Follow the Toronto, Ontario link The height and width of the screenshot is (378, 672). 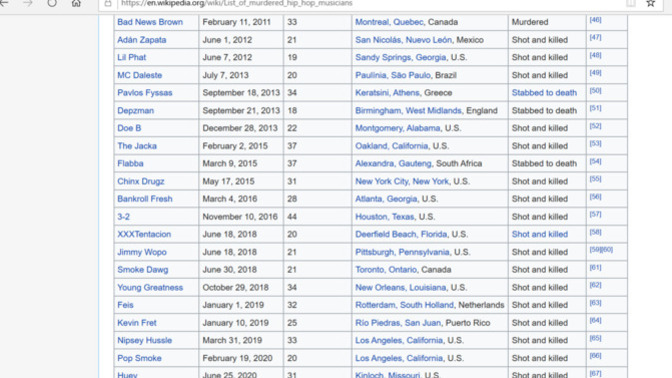(x=386, y=270)
